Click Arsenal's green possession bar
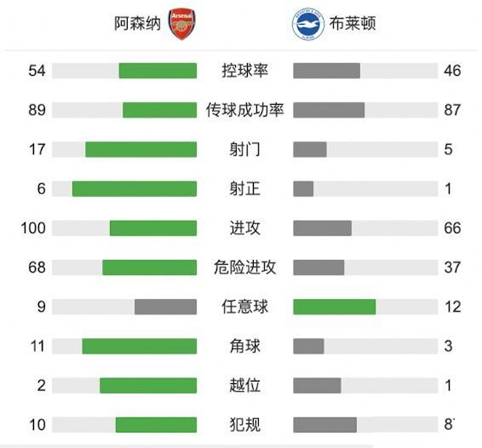Screen dimensions: 482x448 point(157,71)
